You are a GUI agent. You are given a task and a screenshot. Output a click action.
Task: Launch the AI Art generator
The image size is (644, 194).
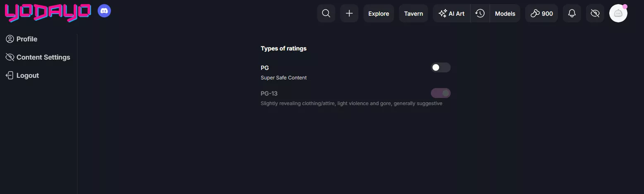452,14
